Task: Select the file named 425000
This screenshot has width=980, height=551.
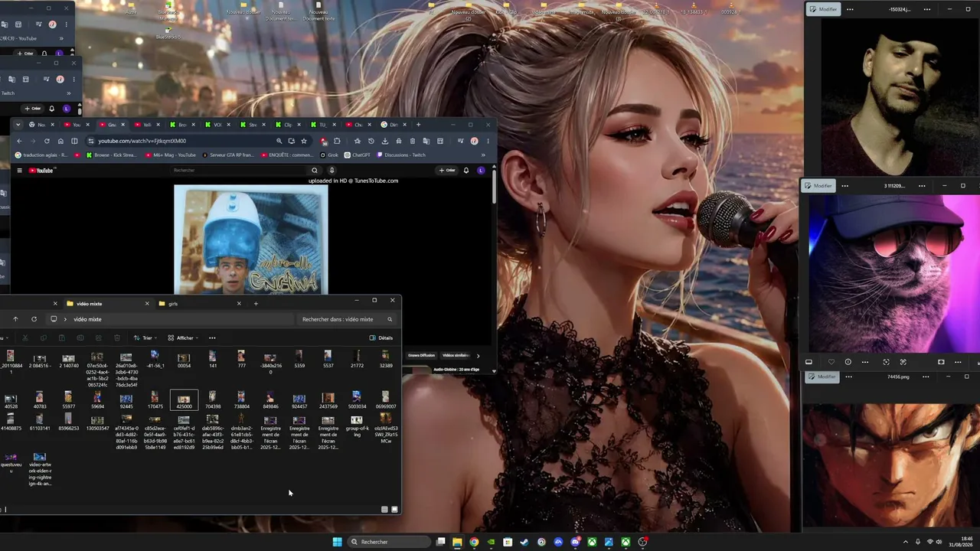Action: coord(184,401)
